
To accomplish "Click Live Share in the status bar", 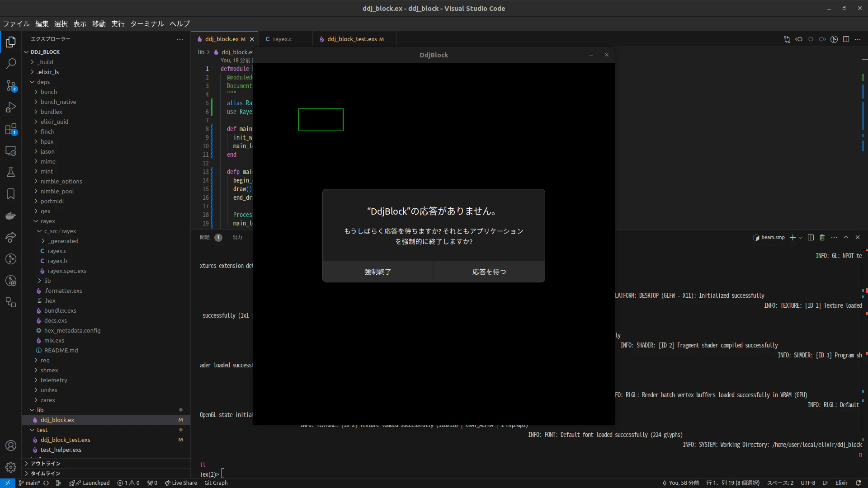I will pos(181,483).
